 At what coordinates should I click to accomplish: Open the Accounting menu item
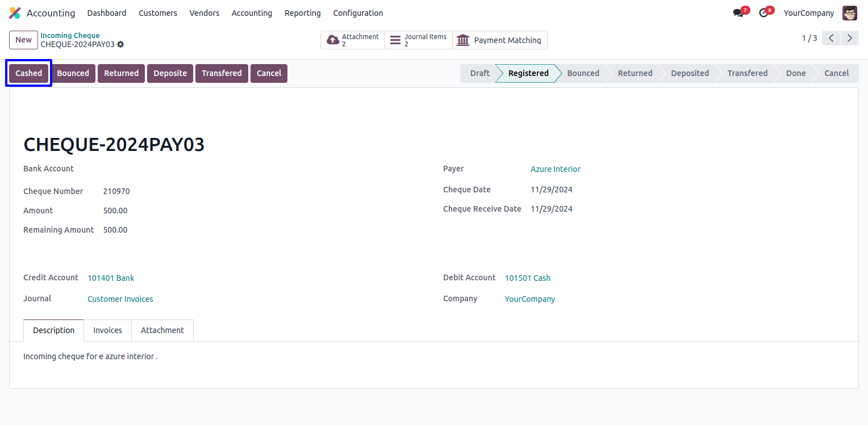(252, 13)
